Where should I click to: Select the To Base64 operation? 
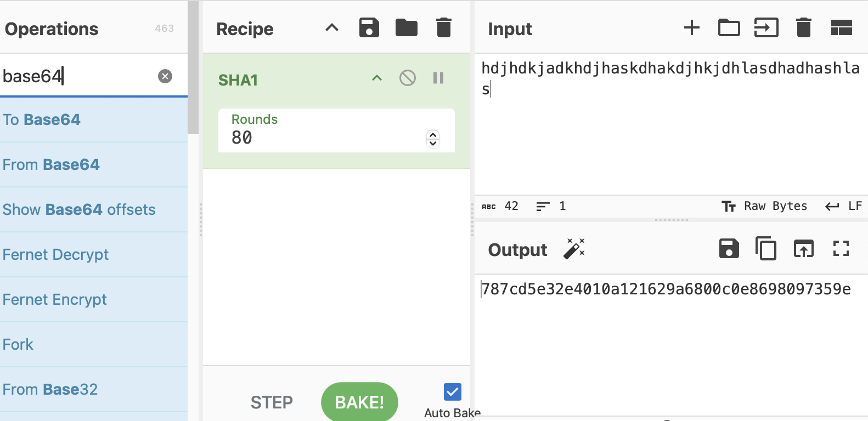click(x=42, y=120)
